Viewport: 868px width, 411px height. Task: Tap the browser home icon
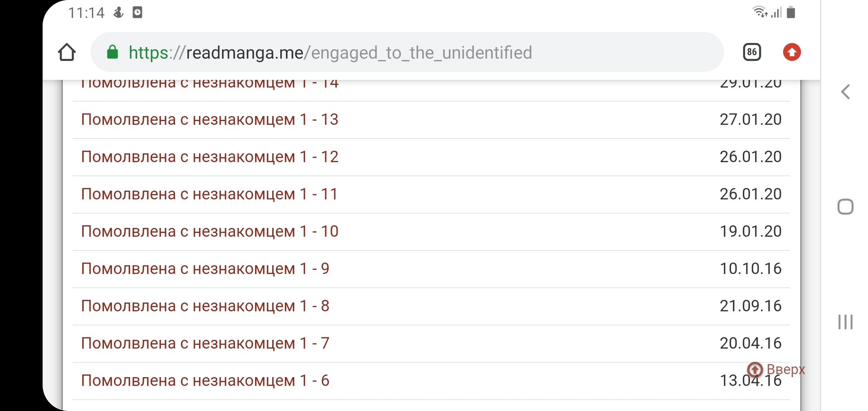click(67, 52)
